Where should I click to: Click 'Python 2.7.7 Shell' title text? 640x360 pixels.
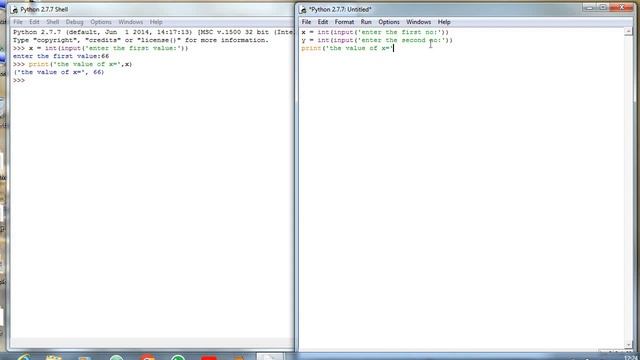pyautogui.click(x=44, y=9)
